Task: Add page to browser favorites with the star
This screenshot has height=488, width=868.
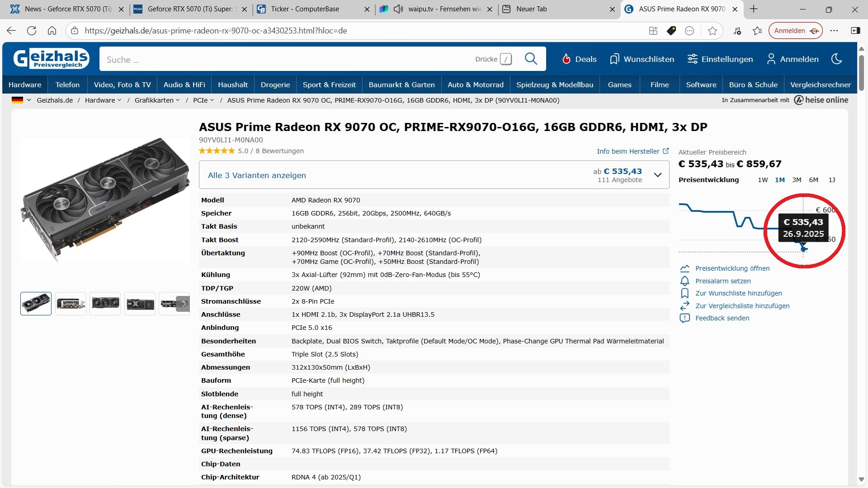Action: (712, 31)
